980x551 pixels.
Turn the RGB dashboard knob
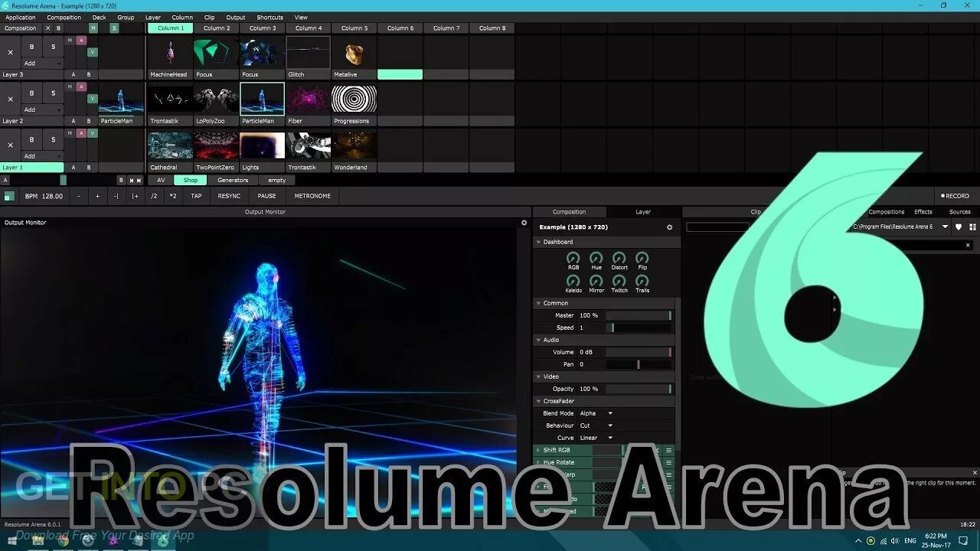click(x=573, y=258)
